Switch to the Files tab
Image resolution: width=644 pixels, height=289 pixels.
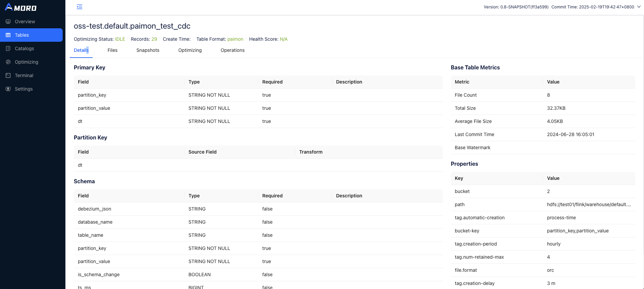click(x=112, y=50)
